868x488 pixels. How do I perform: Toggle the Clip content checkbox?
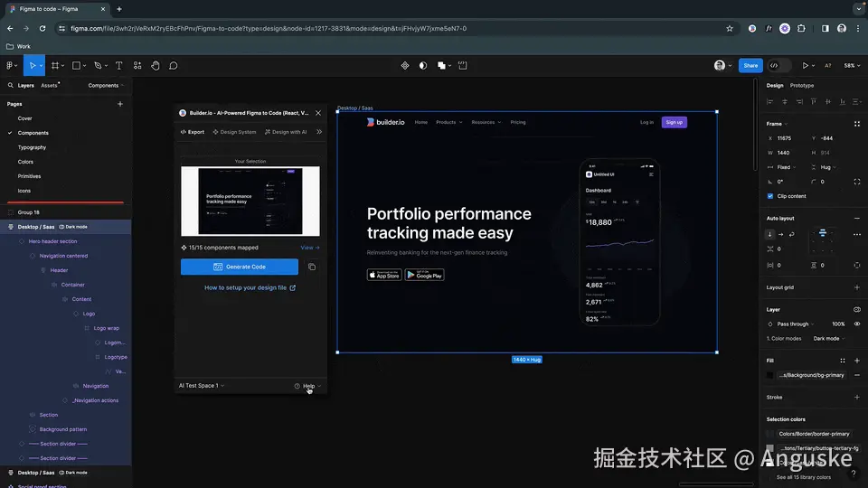tap(770, 196)
